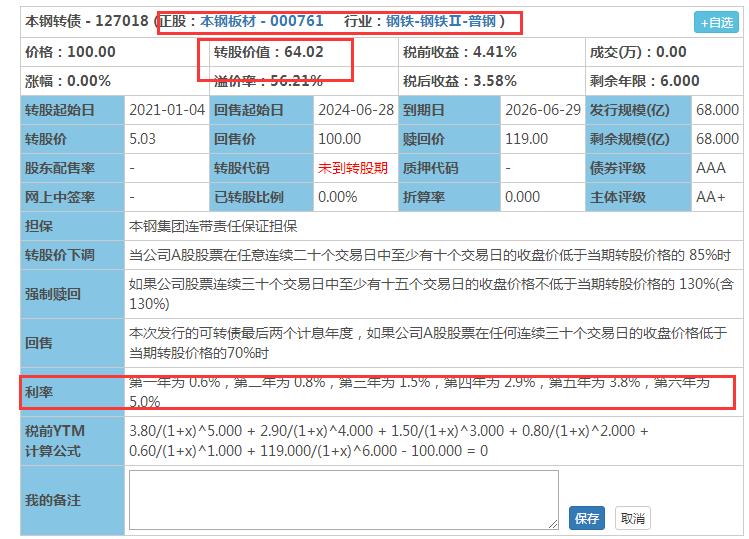Select the 税前YTM 计算公式 header cell
Viewport: 749px width, 539px height.
[73, 441]
